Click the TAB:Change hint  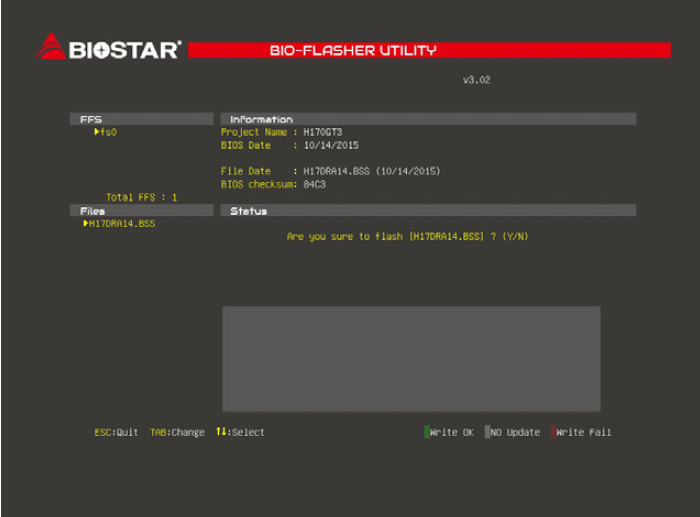click(177, 432)
